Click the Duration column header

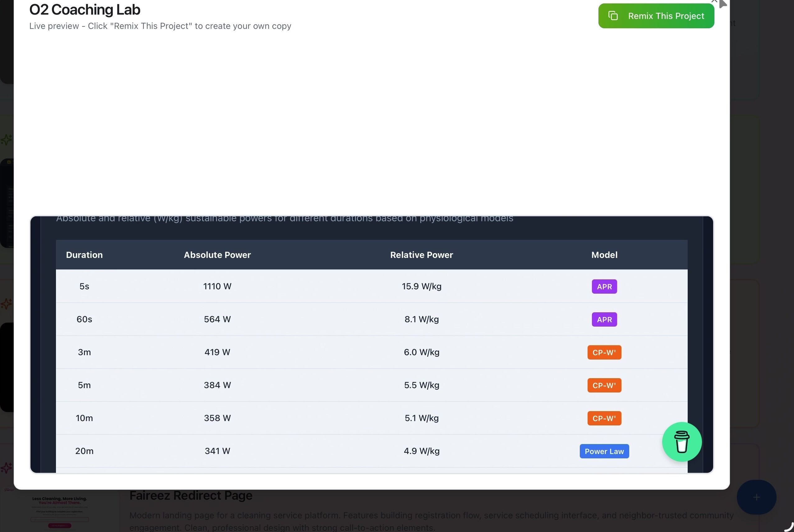84,255
